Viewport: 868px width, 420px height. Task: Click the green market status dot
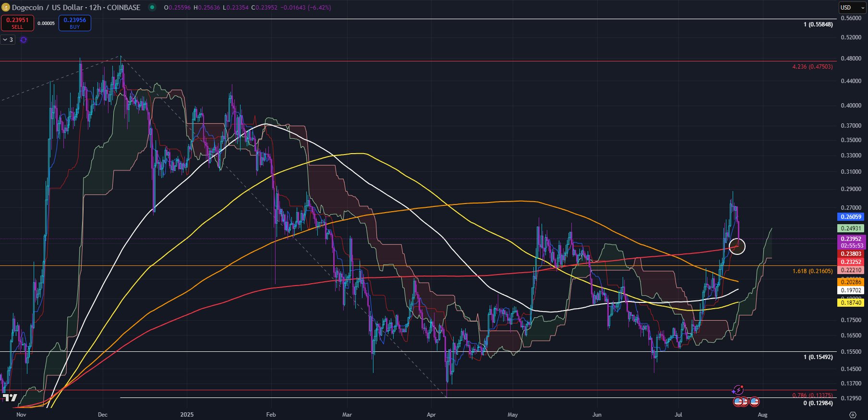point(152,7)
